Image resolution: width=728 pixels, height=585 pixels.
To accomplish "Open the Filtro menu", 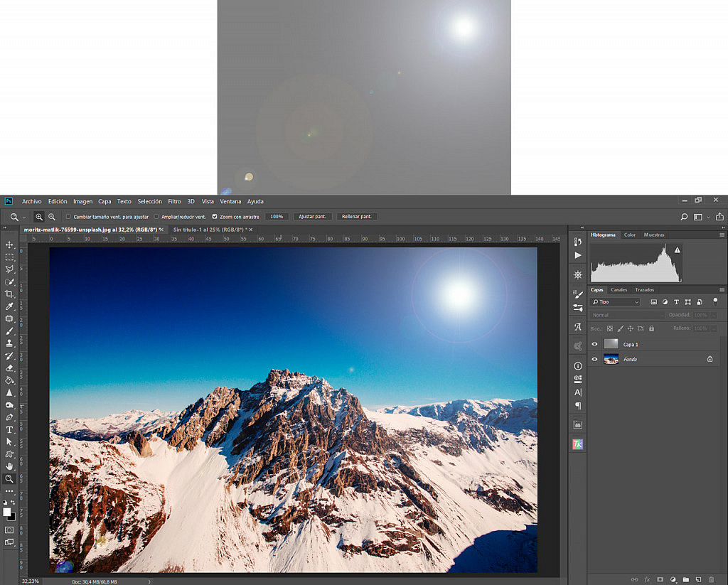I will coord(174,201).
